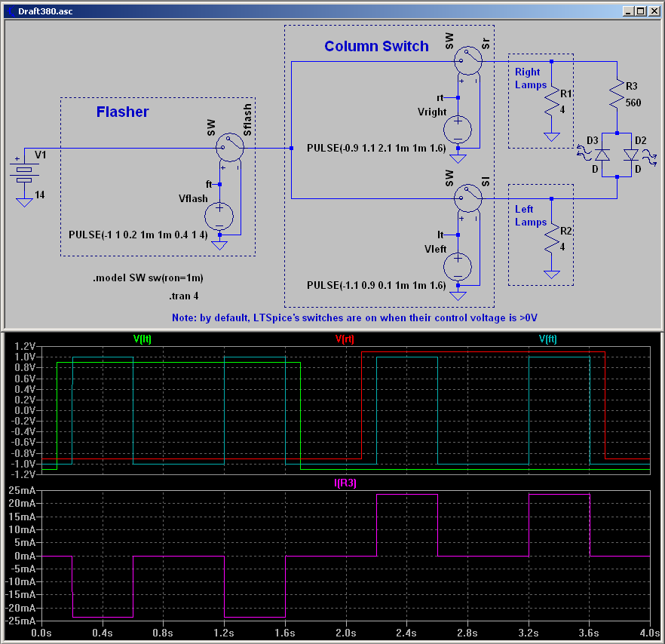The width and height of the screenshot is (665, 644).
Task: Click ground symbol under V1 battery
Action: [24, 202]
